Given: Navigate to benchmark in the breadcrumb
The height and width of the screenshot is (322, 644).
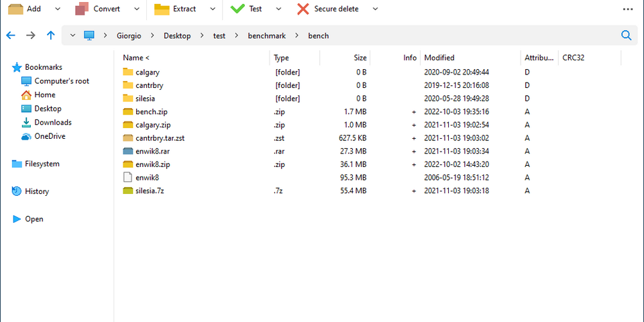Looking at the screenshot, I should [267, 36].
